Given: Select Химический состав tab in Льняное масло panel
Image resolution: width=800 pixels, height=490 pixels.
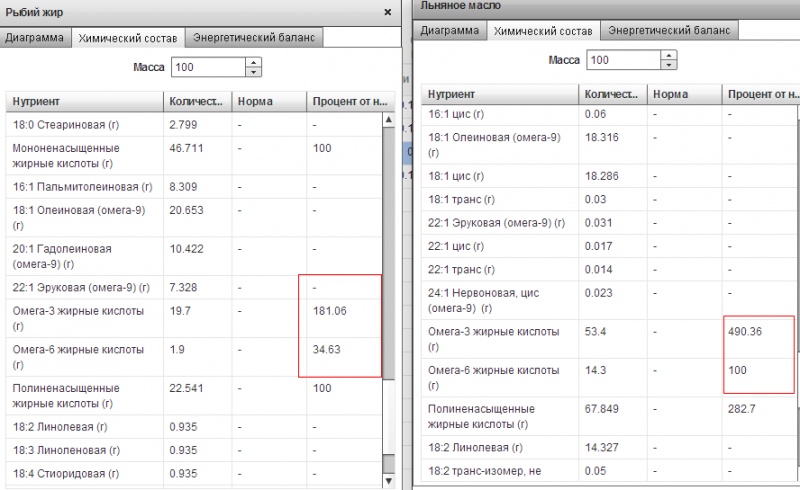Looking at the screenshot, I should coord(543,30).
